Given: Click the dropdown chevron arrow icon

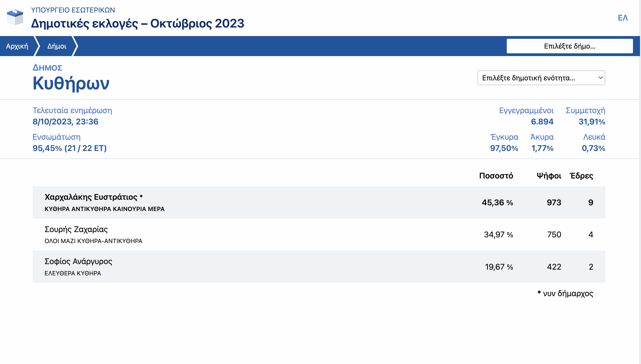Looking at the screenshot, I should point(600,78).
